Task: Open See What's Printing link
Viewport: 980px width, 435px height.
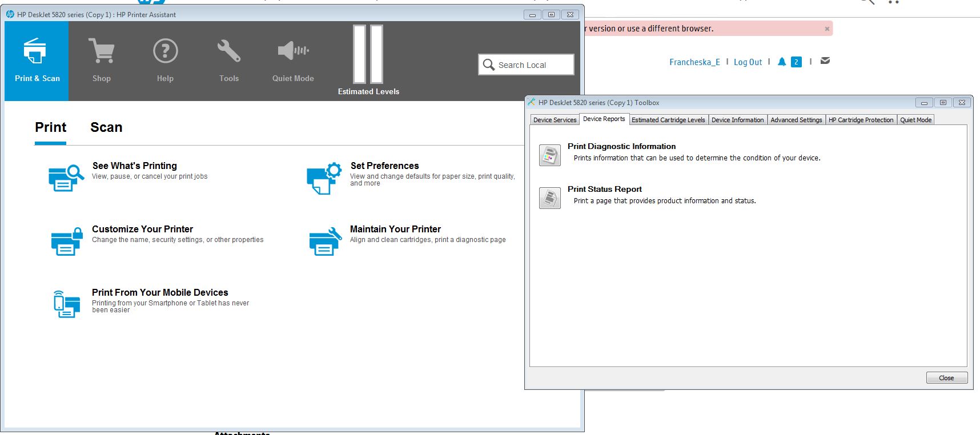Action: (x=134, y=166)
